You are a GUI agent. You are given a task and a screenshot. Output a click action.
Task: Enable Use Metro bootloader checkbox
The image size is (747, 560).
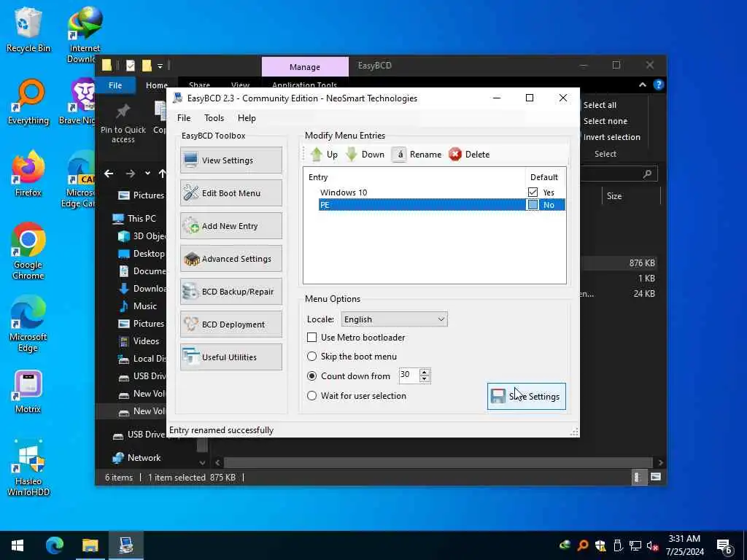pyautogui.click(x=311, y=337)
